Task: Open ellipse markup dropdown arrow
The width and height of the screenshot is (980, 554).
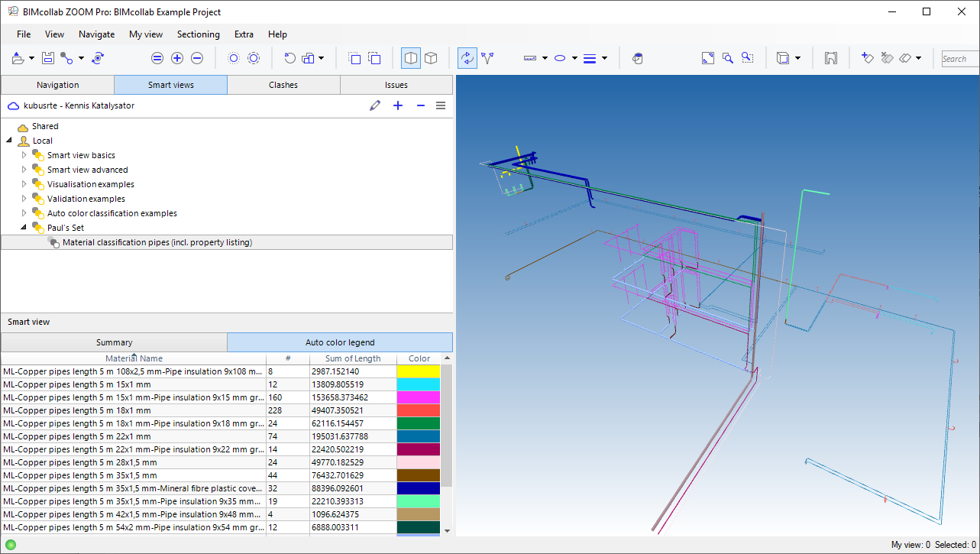Action: tap(574, 58)
